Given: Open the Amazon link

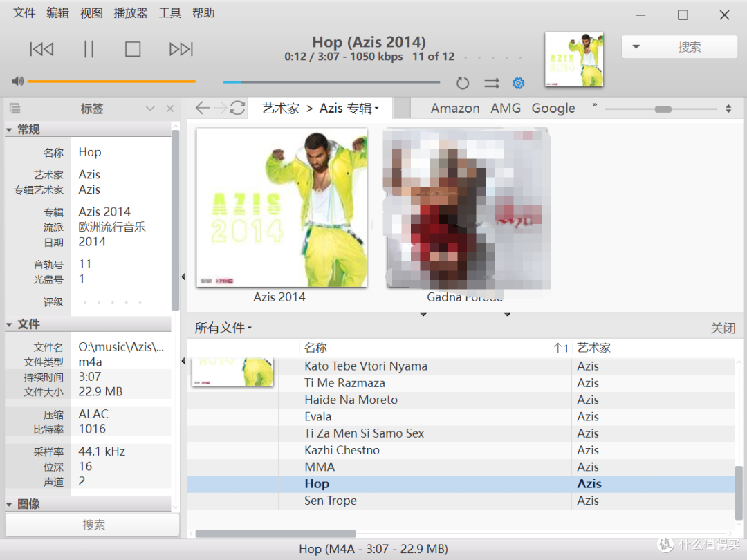Looking at the screenshot, I should pos(455,109).
